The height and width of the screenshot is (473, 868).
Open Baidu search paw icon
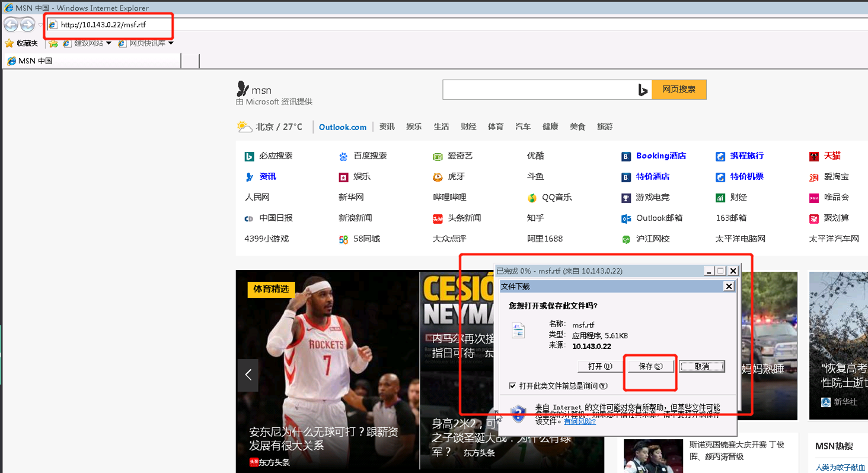[343, 156]
